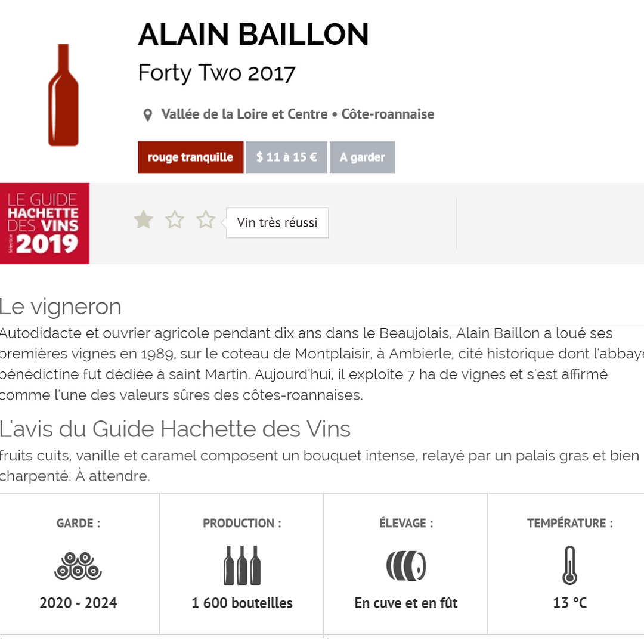Click the 'L'avis du Guide Hachette des Vins' heading

175,429
